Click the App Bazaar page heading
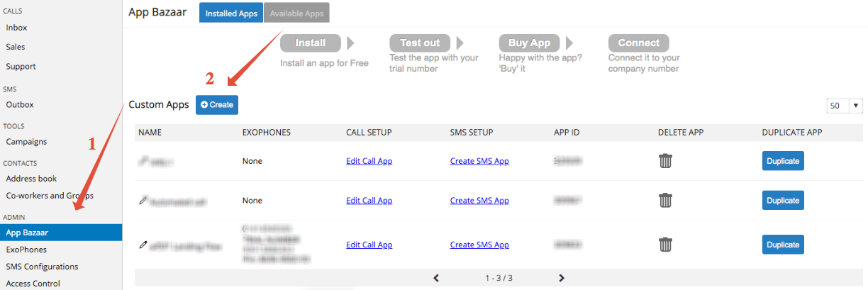This screenshot has width=868, height=290. [157, 11]
